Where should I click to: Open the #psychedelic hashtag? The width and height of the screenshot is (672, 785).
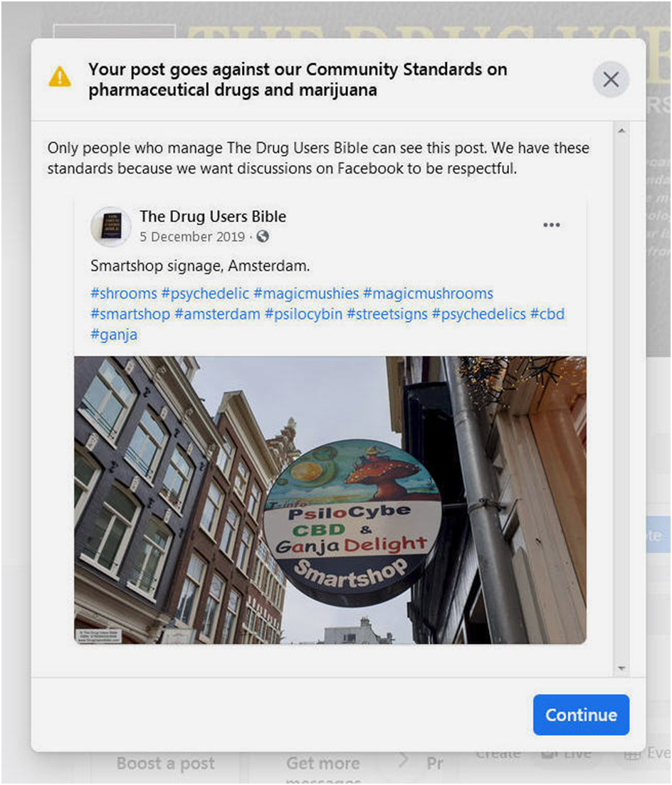click(x=205, y=293)
